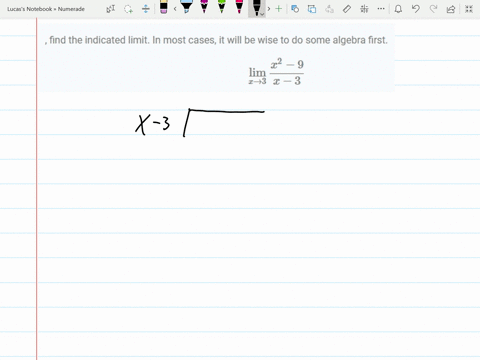
Task: Add a new pen with plus icon
Action: [278, 9]
